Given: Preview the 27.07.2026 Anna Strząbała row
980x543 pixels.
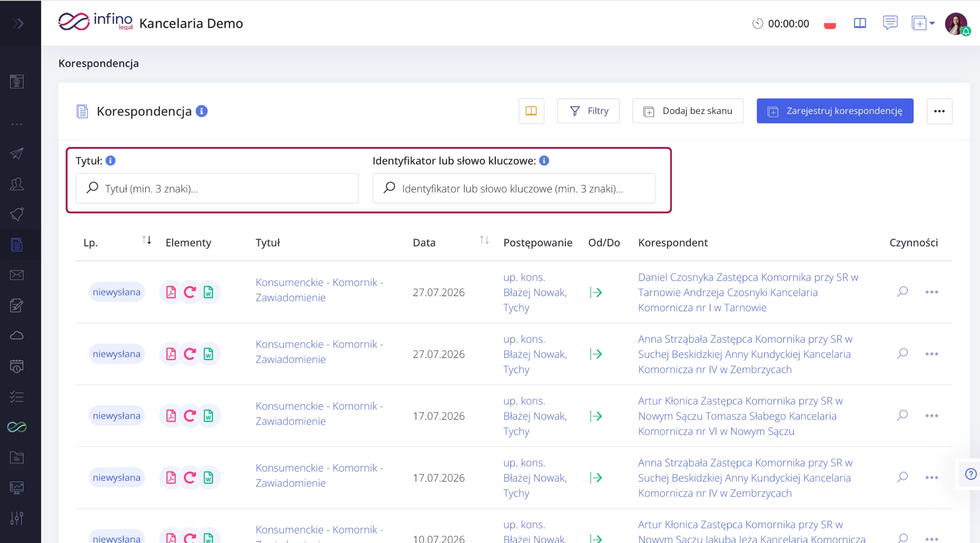Looking at the screenshot, I should coord(902,353).
